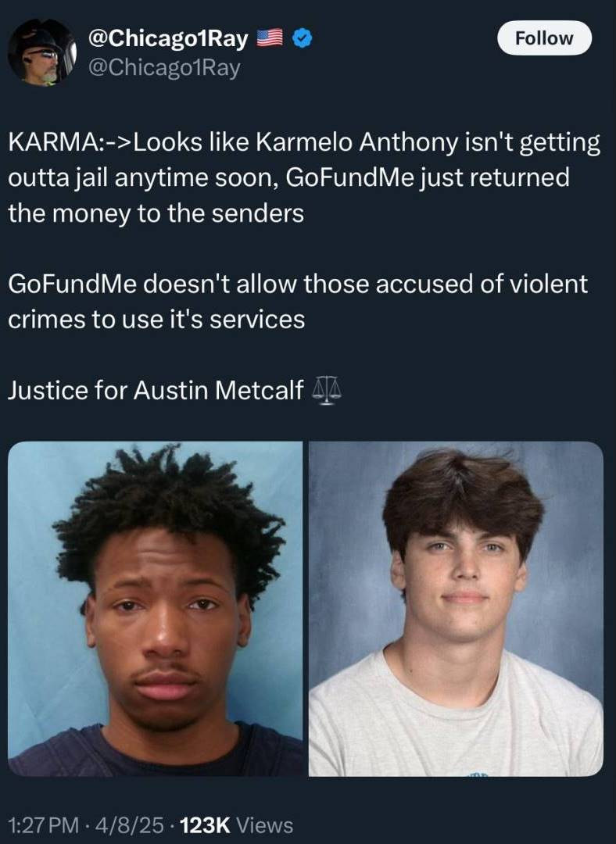Click the 'Justice for Austin Metcalf' text
This screenshot has height=844, width=616.
tap(156, 390)
